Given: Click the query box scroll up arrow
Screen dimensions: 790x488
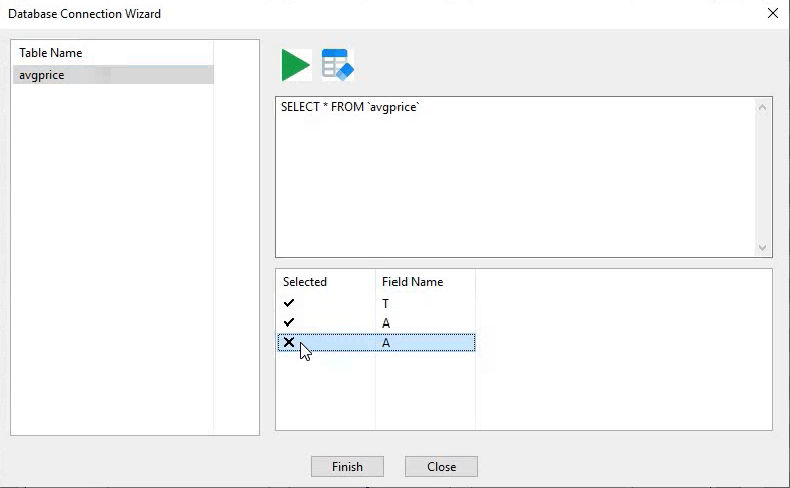Looking at the screenshot, I should tap(762, 107).
